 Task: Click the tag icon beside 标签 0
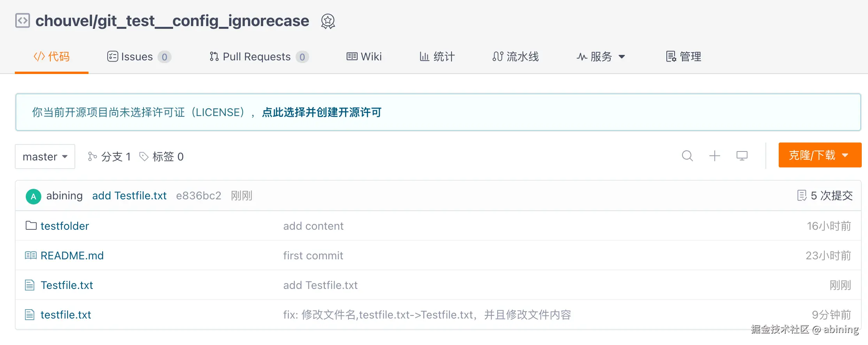tap(144, 157)
